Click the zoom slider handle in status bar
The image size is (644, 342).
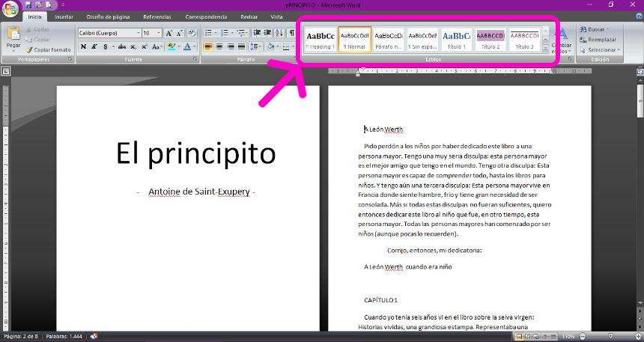[611, 337]
